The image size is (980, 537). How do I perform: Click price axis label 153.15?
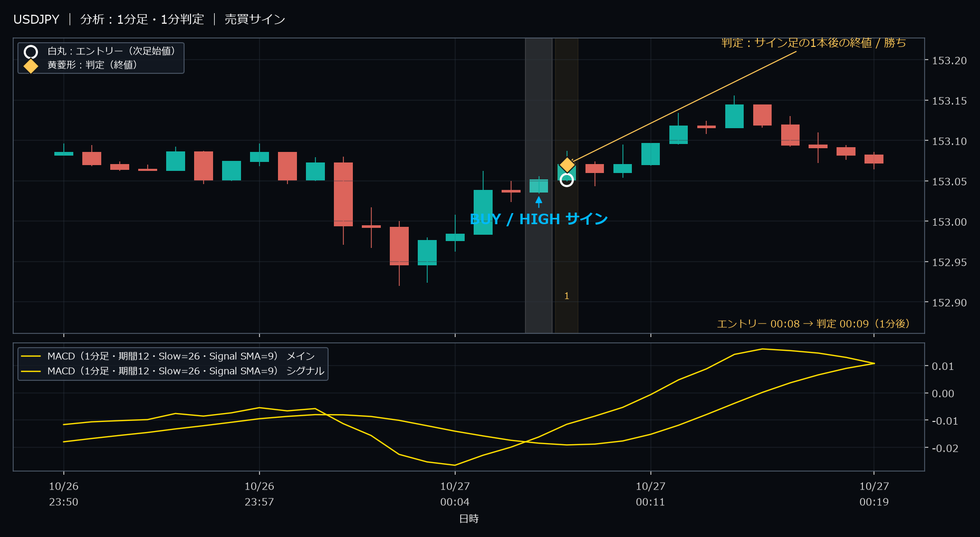coord(949,101)
